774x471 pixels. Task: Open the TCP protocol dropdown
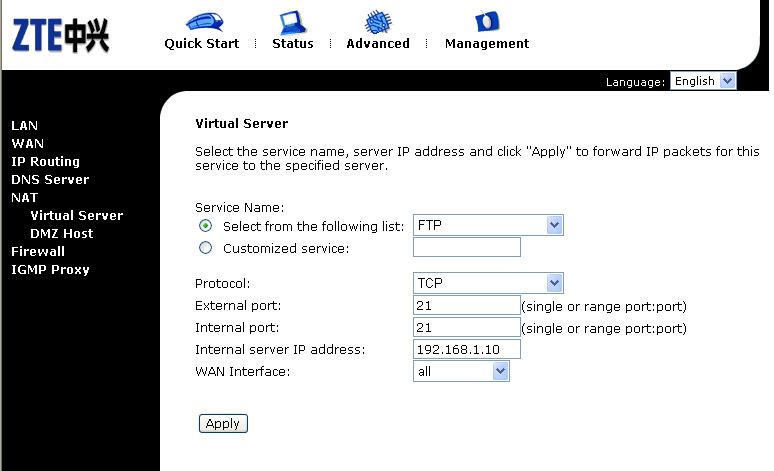[488, 283]
